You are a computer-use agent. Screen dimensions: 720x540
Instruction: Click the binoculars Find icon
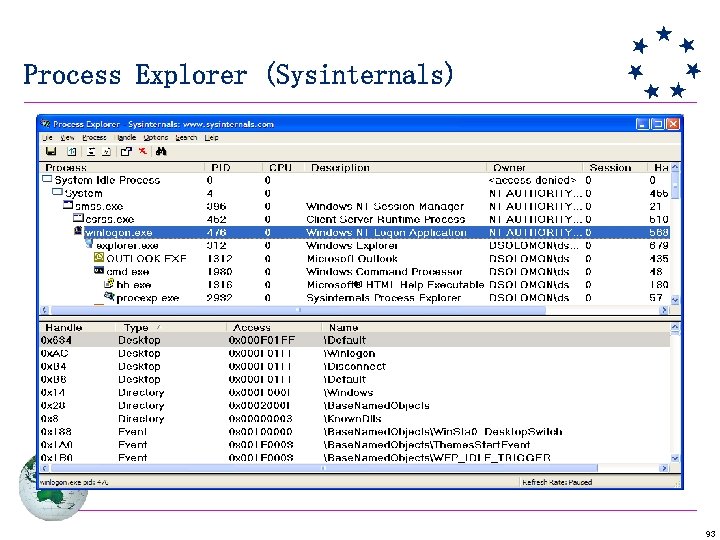(x=161, y=151)
